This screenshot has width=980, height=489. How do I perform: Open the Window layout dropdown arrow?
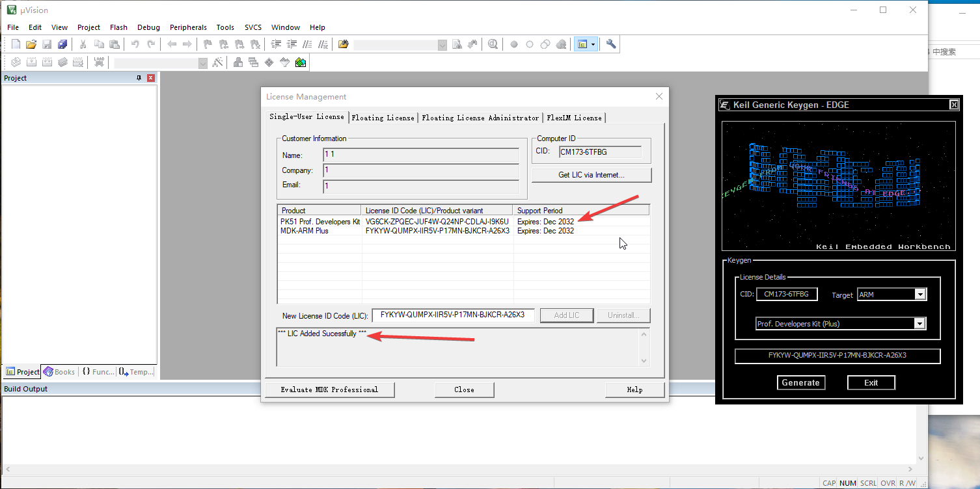(593, 44)
